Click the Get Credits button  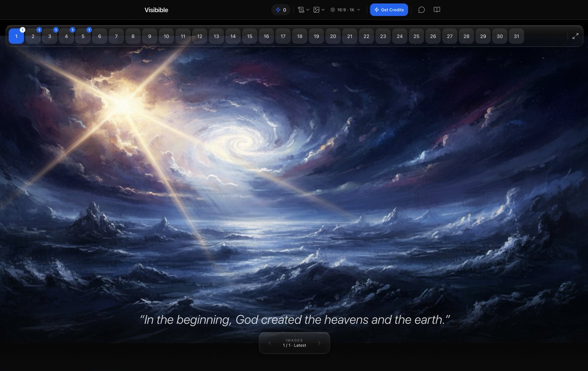389,10
